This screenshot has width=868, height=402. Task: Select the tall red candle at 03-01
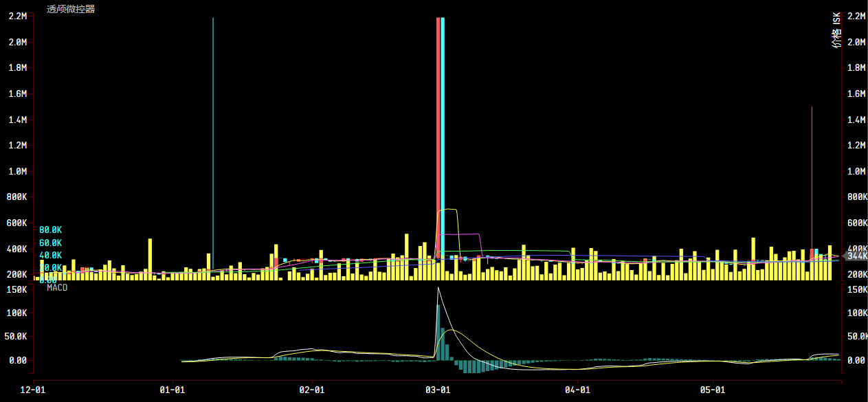438,137
